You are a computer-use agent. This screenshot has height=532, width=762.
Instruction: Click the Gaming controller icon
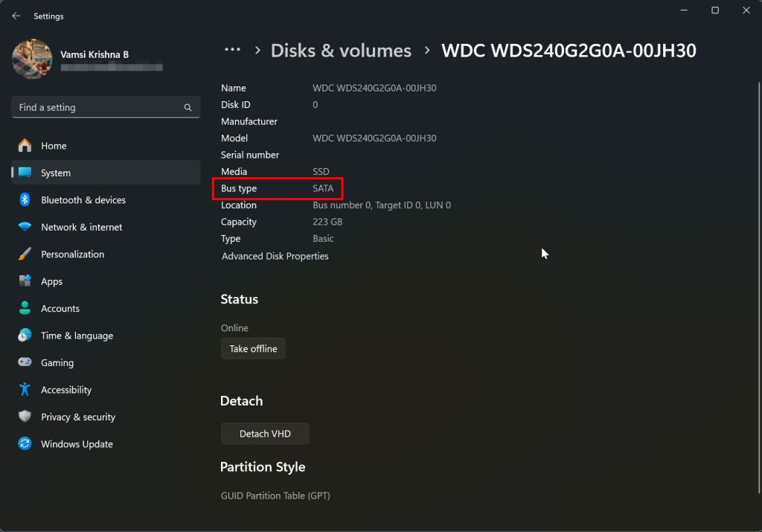pyautogui.click(x=25, y=362)
